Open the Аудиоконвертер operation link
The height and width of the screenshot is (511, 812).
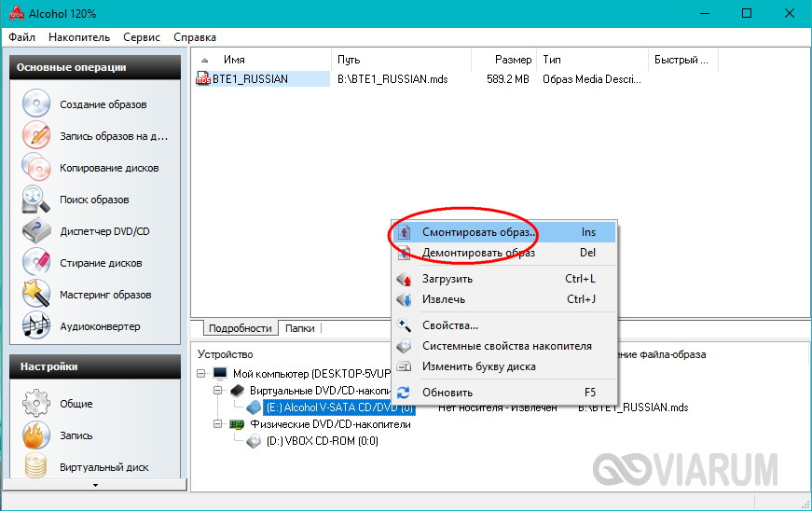point(100,326)
